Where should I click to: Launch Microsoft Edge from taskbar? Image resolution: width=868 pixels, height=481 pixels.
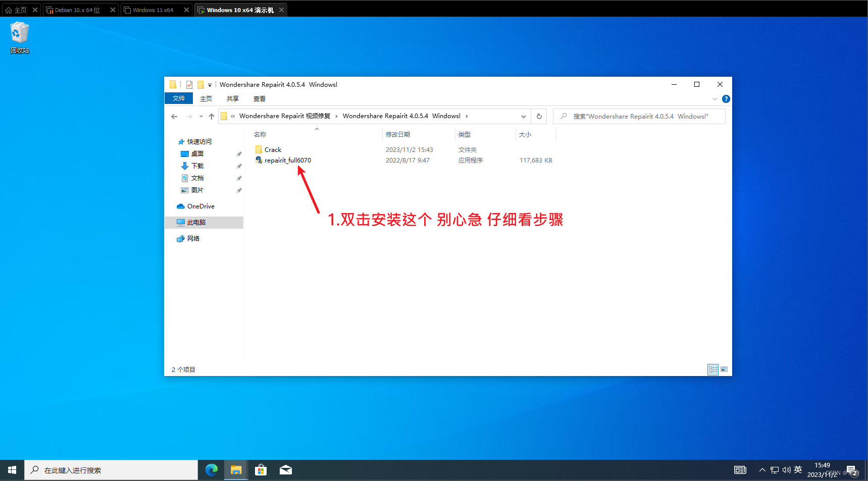[212, 470]
